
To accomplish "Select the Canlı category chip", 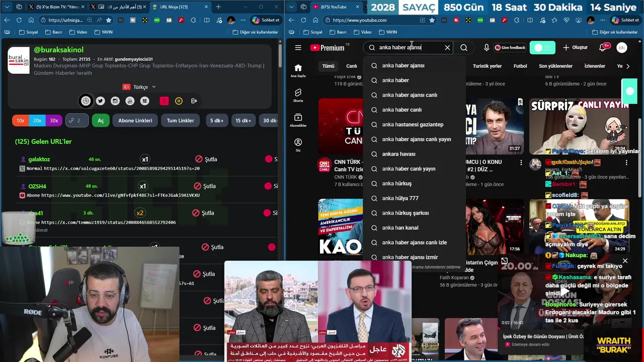I will pyautogui.click(x=352, y=66).
